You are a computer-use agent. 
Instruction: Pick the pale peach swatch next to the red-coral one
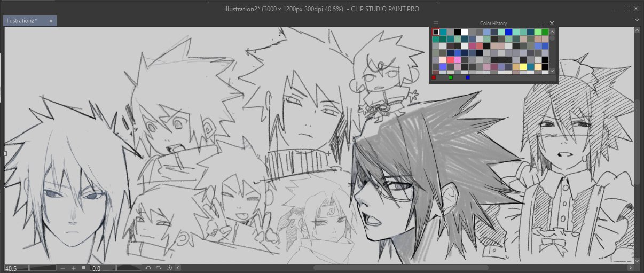tap(443, 60)
